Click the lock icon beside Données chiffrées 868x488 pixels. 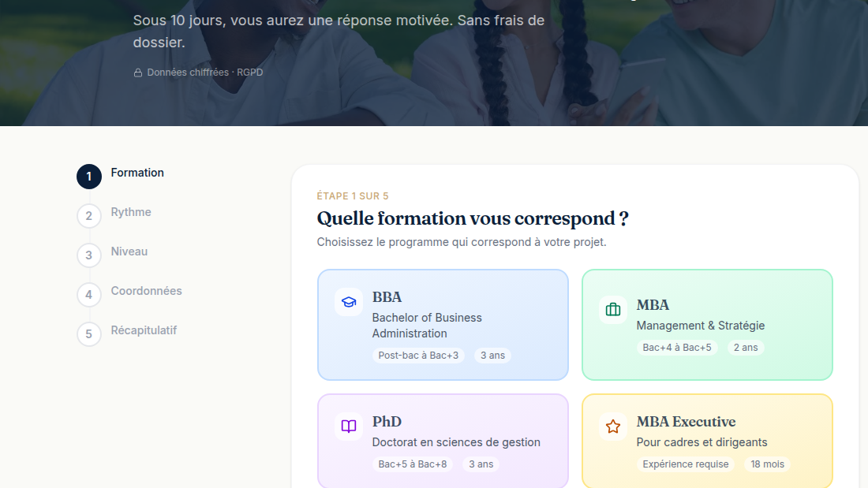(x=138, y=73)
